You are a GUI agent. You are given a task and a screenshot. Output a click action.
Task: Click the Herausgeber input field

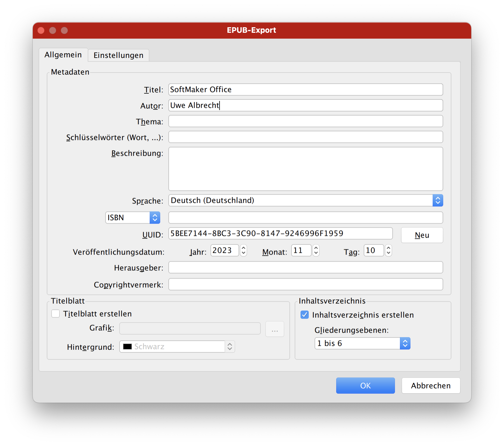305,267
